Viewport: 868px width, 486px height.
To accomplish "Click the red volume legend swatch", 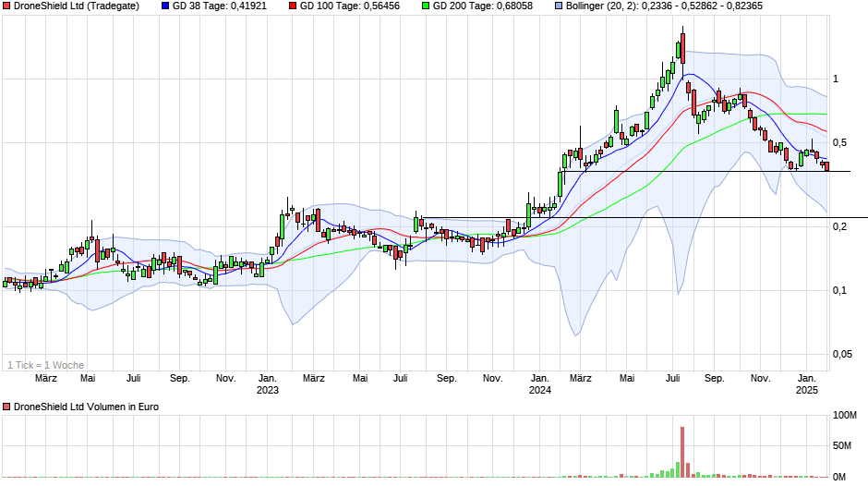I will (6, 407).
